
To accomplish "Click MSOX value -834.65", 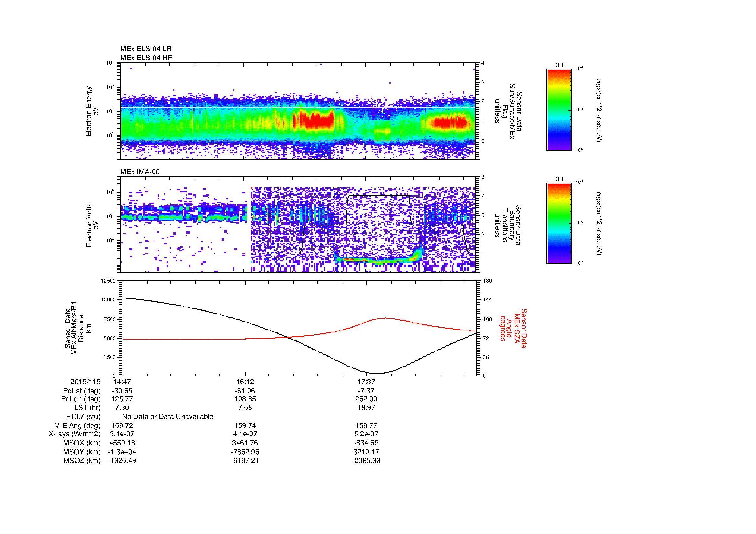I will click(366, 443).
